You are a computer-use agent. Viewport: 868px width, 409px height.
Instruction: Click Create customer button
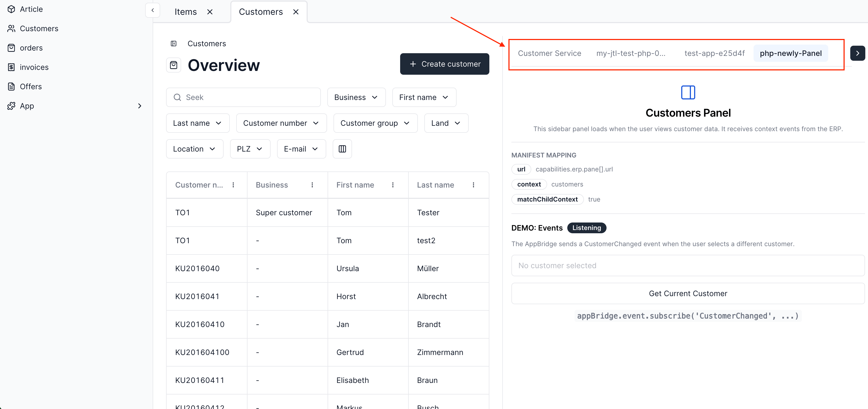(x=444, y=64)
